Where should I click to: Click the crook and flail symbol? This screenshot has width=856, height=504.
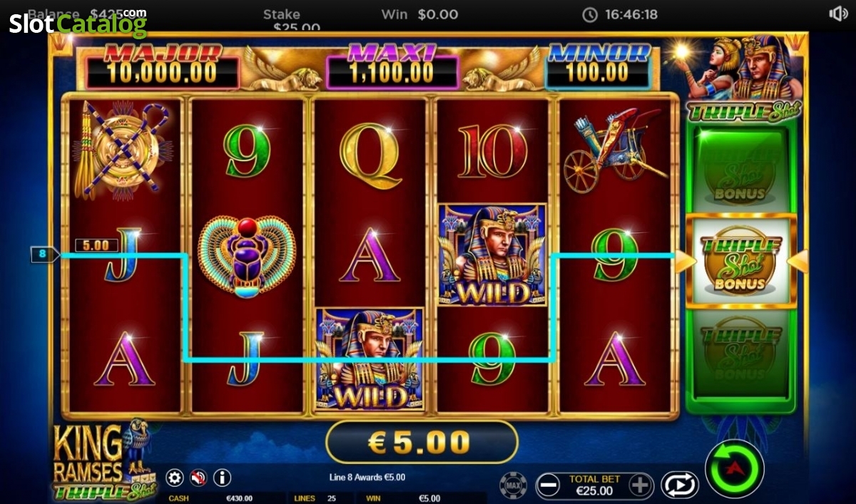point(123,149)
